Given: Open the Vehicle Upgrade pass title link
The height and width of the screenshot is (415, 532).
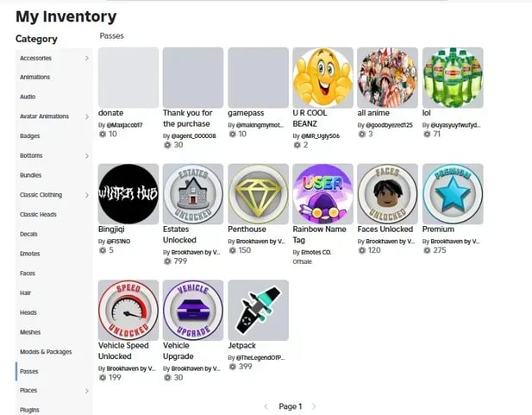Looking at the screenshot, I should 178,351.
